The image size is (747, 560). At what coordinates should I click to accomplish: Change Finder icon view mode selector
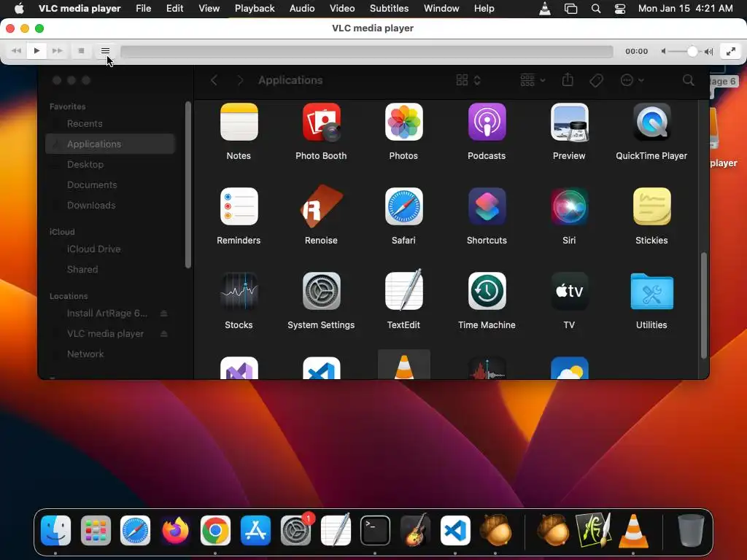[x=468, y=80]
